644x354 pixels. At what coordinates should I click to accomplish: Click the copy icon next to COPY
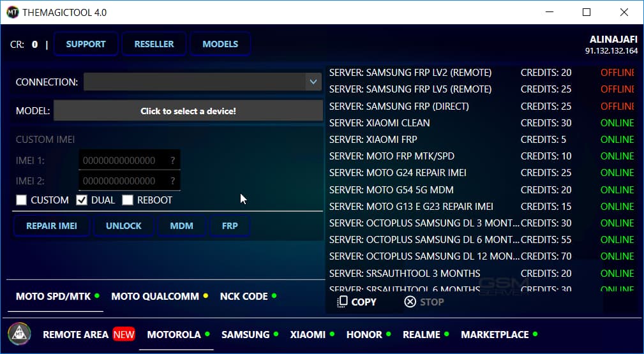(x=341, y=302)
